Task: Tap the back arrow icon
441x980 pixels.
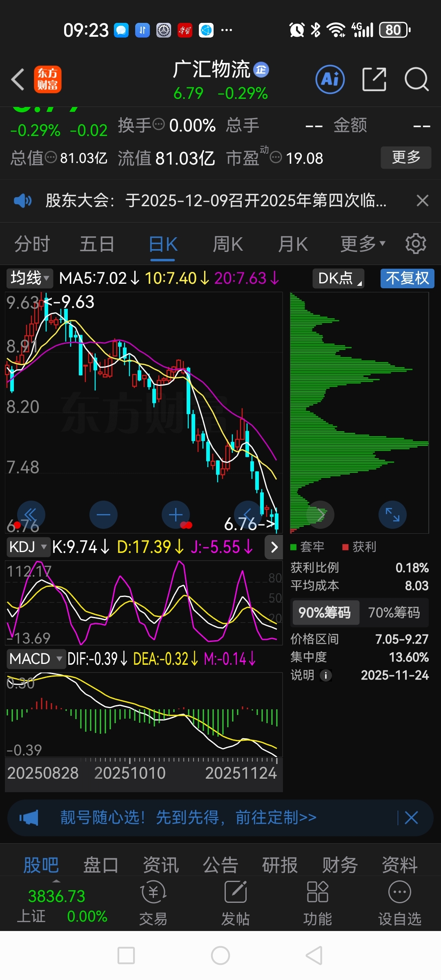Action: 18,79
